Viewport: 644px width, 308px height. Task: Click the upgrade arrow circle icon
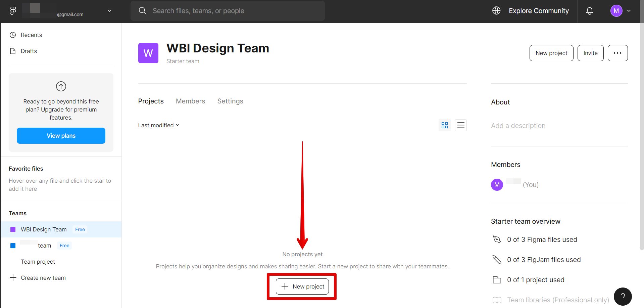pyautogui.click(x=61, y=86)
